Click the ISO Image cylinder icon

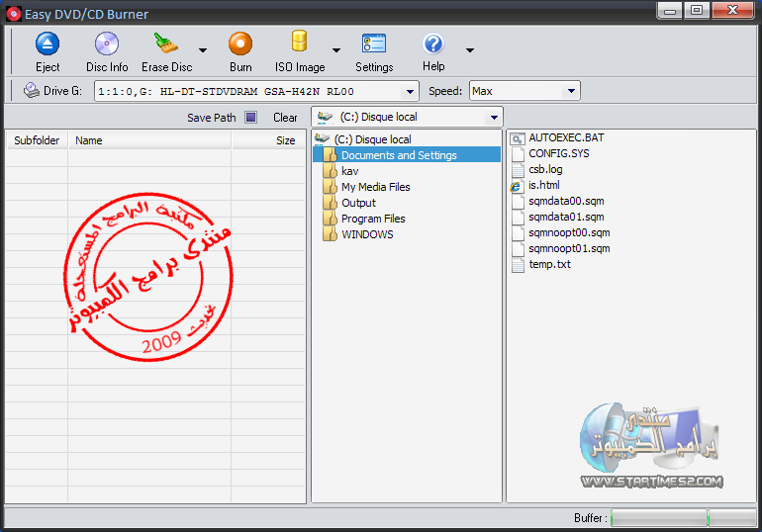tap(299, 42)
